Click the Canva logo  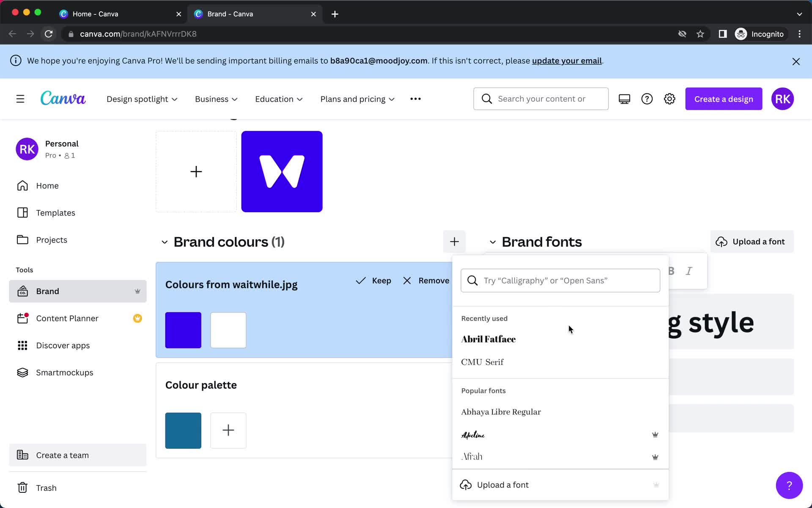(x=63, y=98)
